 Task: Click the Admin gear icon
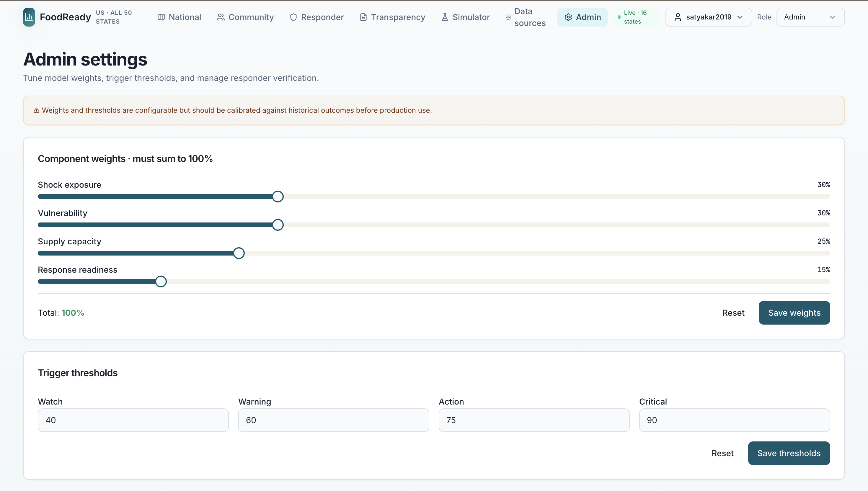pyautogui.click(x=568, y=17)
